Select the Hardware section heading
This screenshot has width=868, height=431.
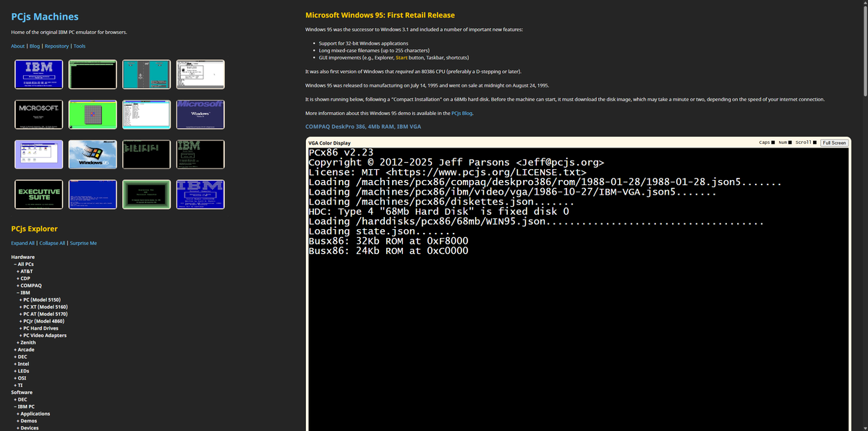pos(23,257)
